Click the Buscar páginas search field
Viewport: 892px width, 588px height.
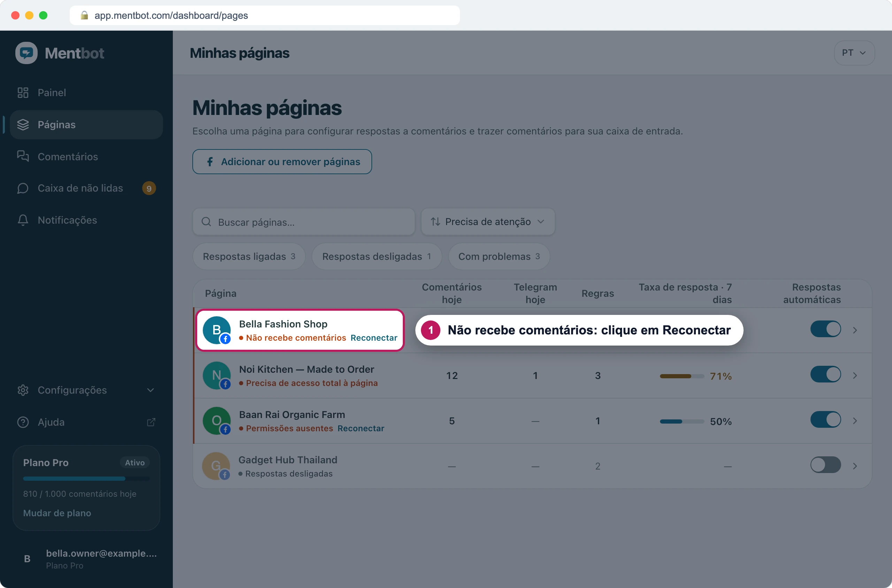pyautogui.click(x=304, y=222)
